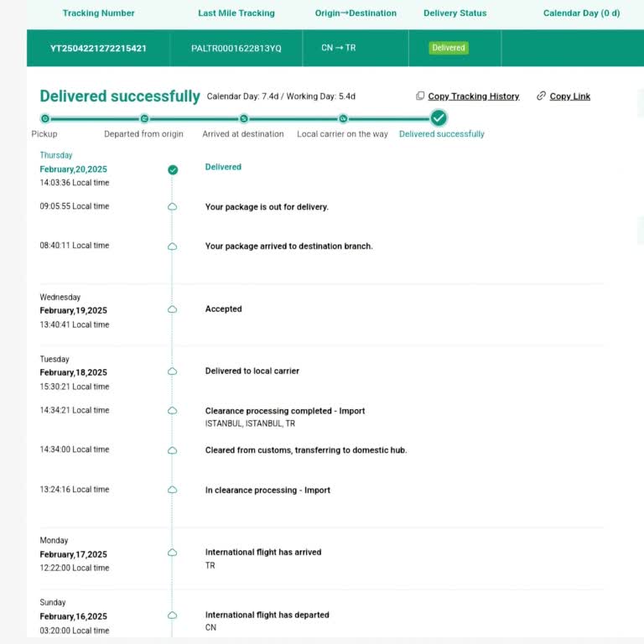The width and height of the screenshot is (644, 644).
Task: Click the Departed from origin step marker
Action: point(144,119)
